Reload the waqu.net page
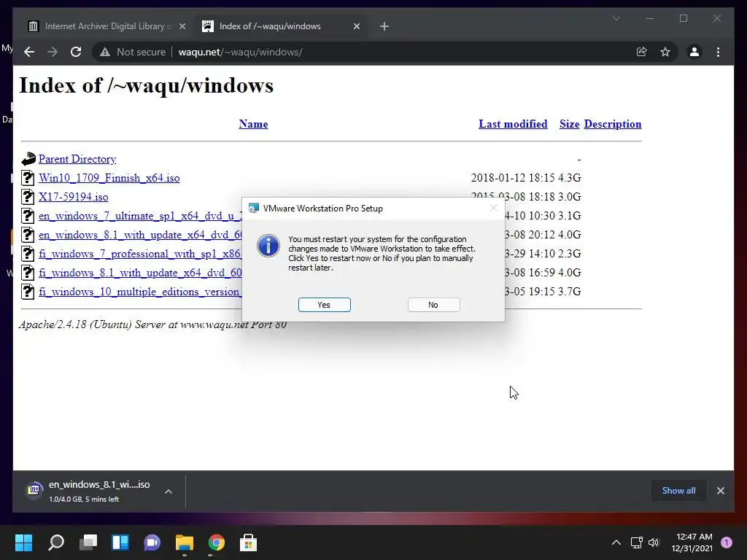Screen dimensions: 747x560 (x=76, y=52)
